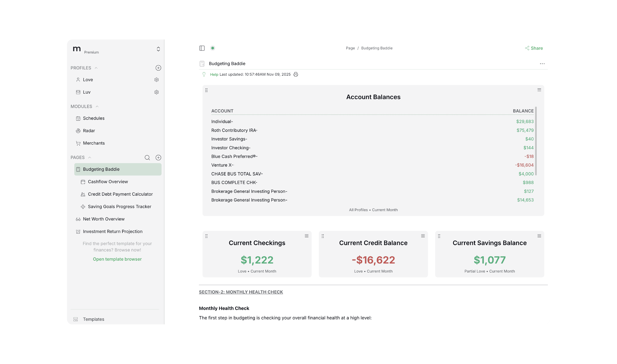Open the Net Worth Overview page
Image resolution: width=617 pixels, height=364 pixels.
click(104, 219)
